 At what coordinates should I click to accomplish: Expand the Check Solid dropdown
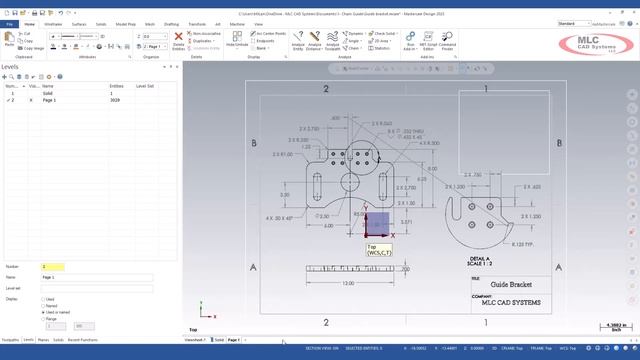(397, 33)
